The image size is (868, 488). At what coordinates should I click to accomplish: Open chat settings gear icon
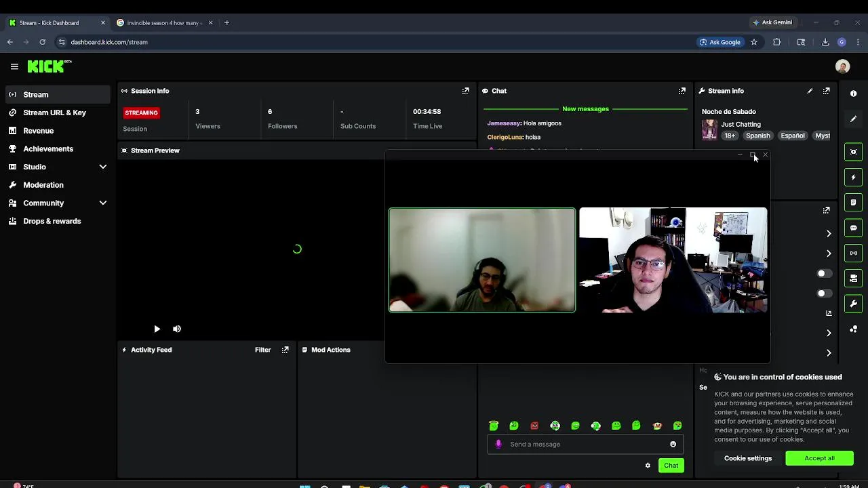click(x=648, y=465)
